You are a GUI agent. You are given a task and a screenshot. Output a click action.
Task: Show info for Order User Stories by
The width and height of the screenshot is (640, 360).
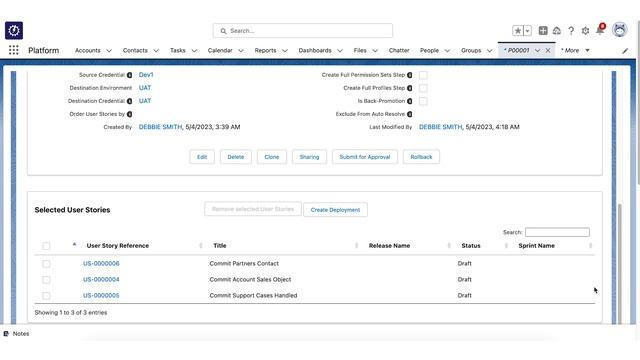coord(129,114)
